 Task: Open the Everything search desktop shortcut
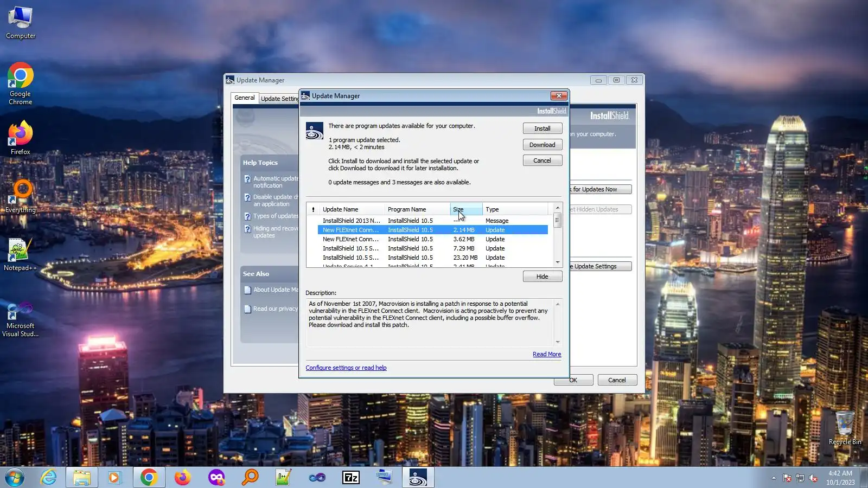click(x=21, y=196)
